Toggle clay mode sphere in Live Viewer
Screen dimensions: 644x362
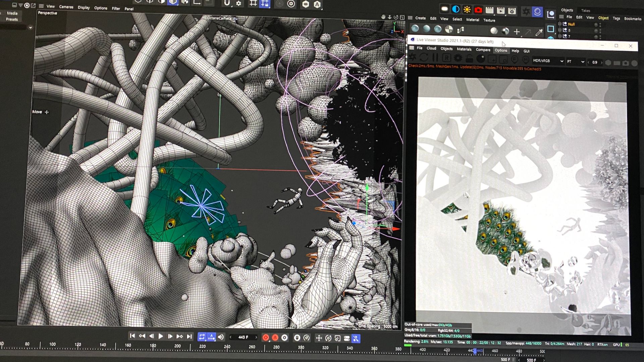481,59
